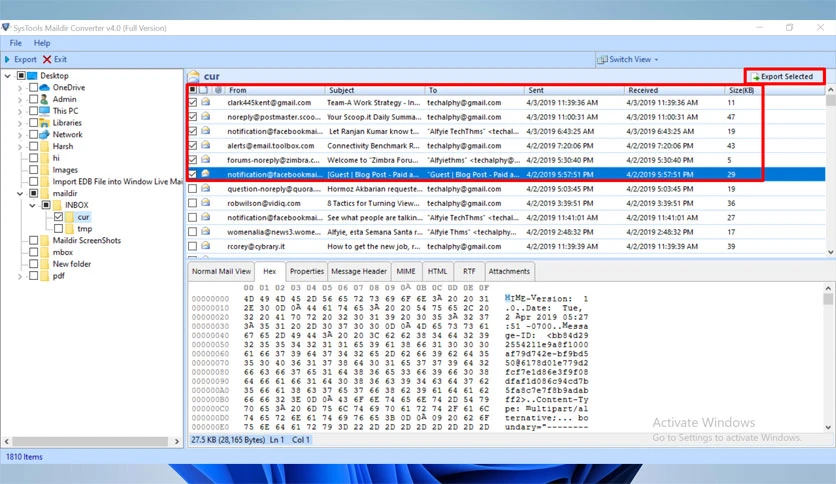Image resolution: width=836 pixels, height=484 pixels.
Task: Click the Admin user icon in tree
Action: tap(45, 99)
